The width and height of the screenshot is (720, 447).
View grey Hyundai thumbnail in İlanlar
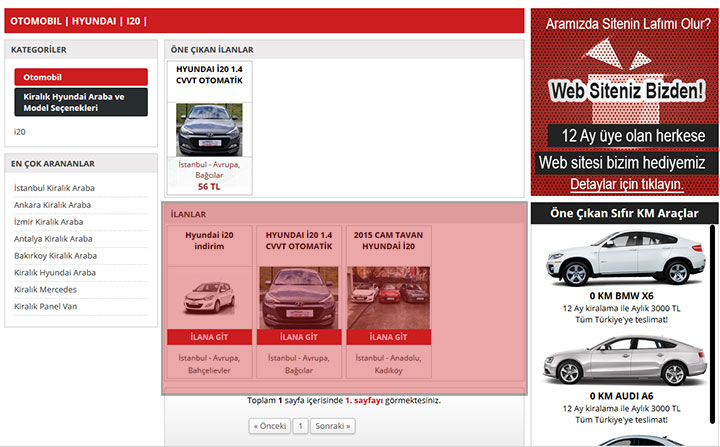click(299, 298)
